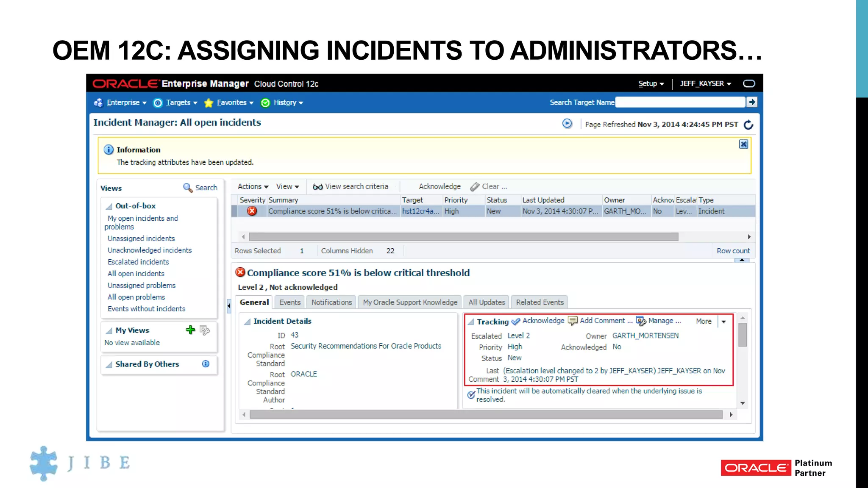The width and height of the screenshot is (868, 488).
Task: Collapse the Shared By Others section
Action: pos(109,365)
